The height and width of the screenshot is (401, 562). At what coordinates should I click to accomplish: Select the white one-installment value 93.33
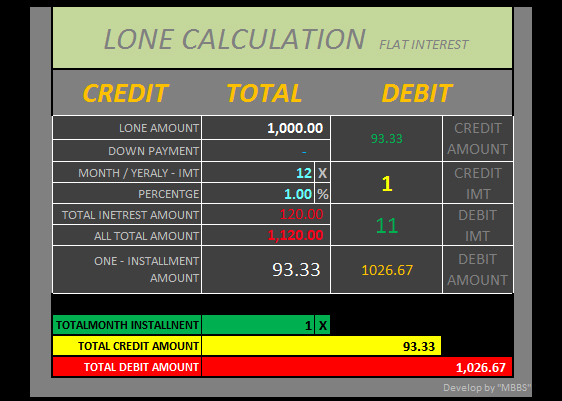(266, 269)
